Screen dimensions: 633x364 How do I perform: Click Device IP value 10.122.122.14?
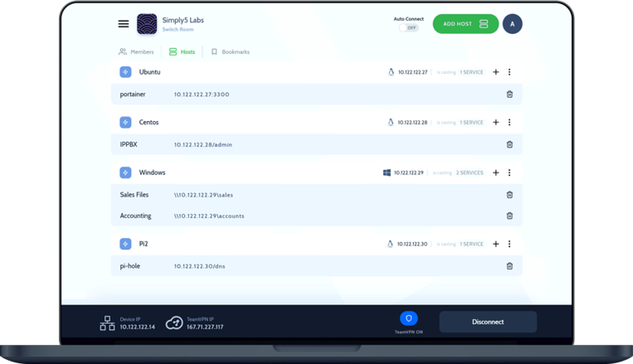pos(137,327)
